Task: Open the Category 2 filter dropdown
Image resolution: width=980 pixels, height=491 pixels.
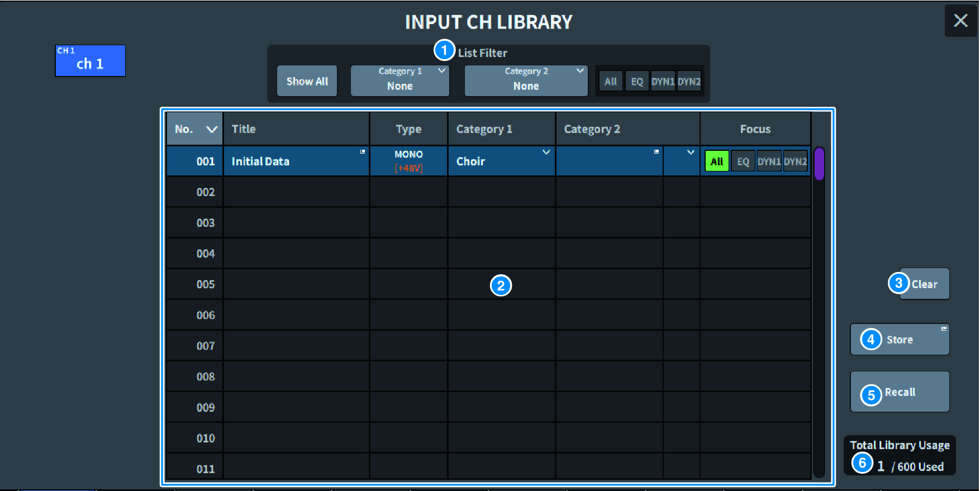Action: (x=526, y=81)
